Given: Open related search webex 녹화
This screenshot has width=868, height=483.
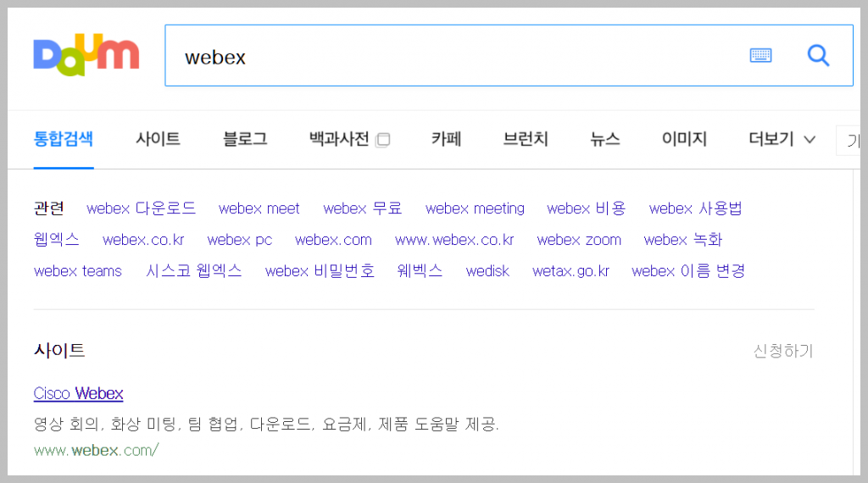Looking at the screenshot, I should [x=683, y=240].
